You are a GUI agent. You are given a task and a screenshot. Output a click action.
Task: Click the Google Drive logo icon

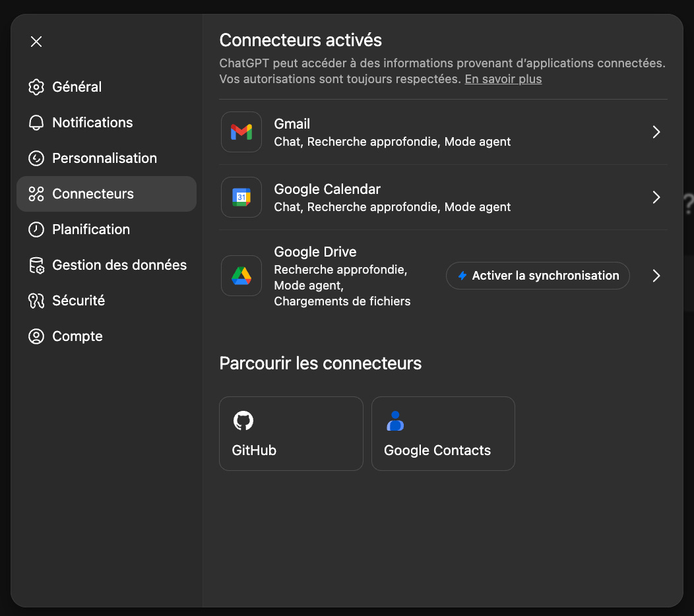point(241,276)
